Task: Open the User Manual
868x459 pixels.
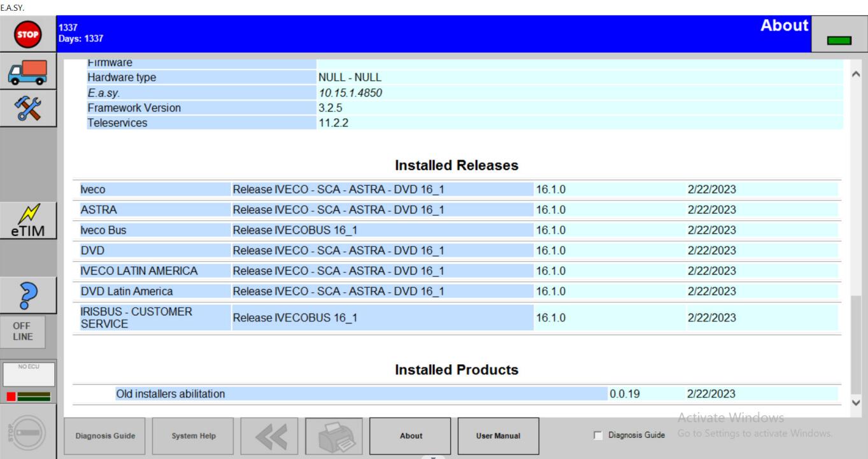Action: tap(498, 437)
